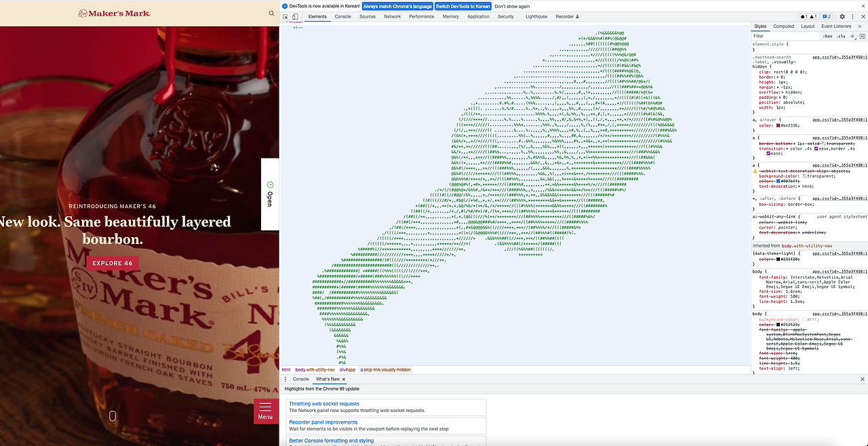Click the EXPLORE 46 button
The height and width of the screenshot is (446, 868).
tap(113, 263)
